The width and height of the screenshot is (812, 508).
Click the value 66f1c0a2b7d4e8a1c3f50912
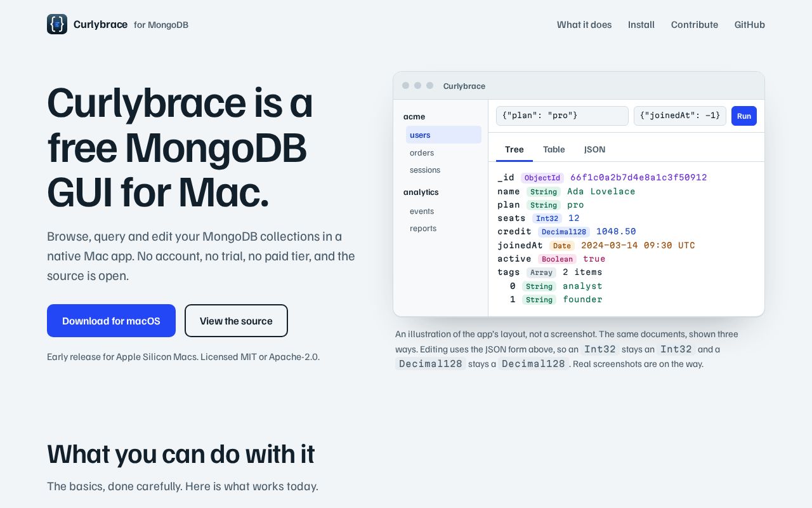[638, 178]
